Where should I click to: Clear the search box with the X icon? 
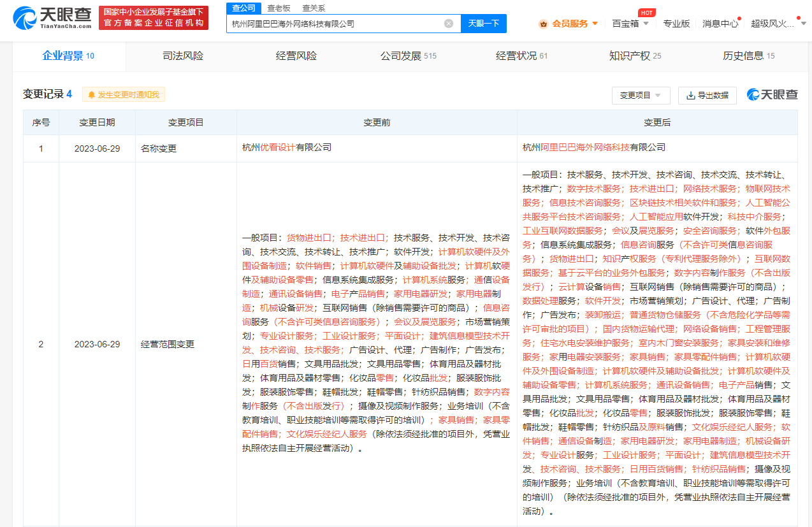point(449,24)
